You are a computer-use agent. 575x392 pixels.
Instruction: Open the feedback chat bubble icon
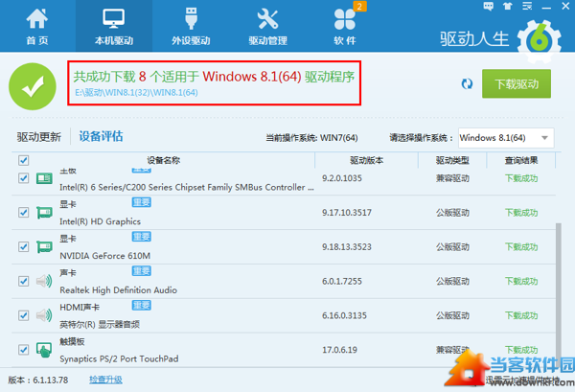(489, 7)
